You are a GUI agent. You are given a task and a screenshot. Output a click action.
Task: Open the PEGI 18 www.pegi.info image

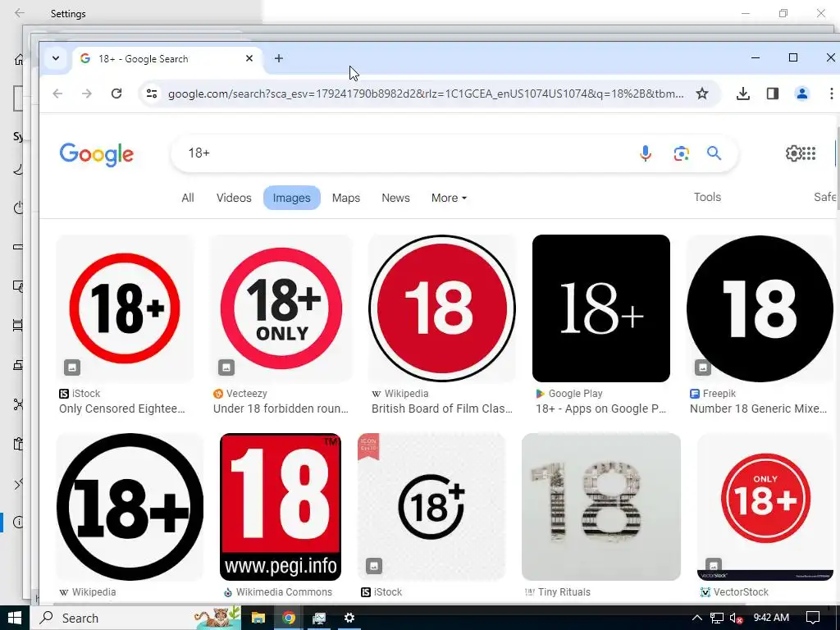281,507
